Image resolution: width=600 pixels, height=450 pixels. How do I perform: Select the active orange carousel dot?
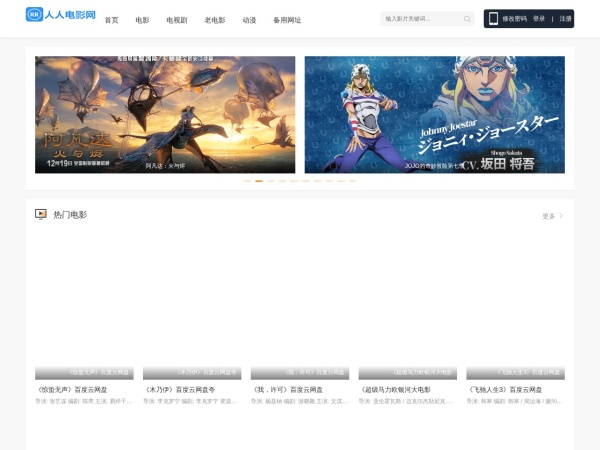259,181
